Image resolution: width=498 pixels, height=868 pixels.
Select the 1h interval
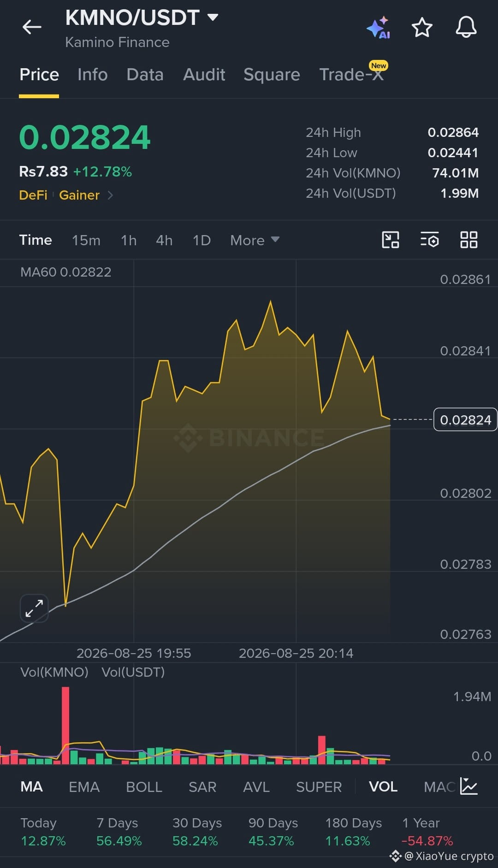coord(129,240)
